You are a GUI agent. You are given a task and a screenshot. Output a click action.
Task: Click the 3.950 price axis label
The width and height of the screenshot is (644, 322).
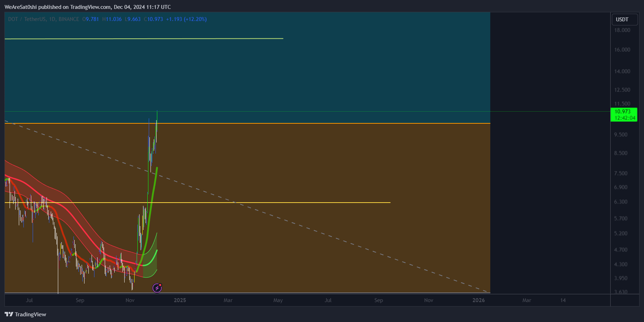[x=621, y=278]
